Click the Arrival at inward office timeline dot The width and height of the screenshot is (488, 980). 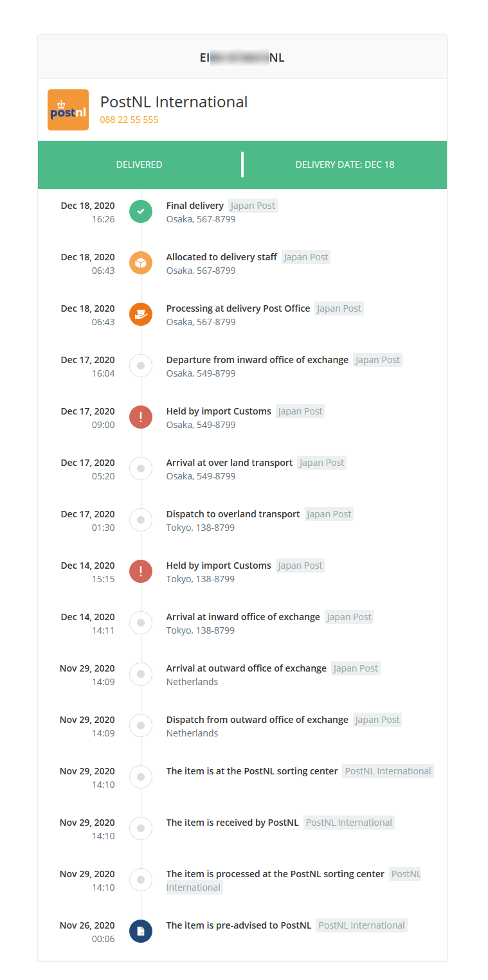pyautogui.click(x=141, y=623)
